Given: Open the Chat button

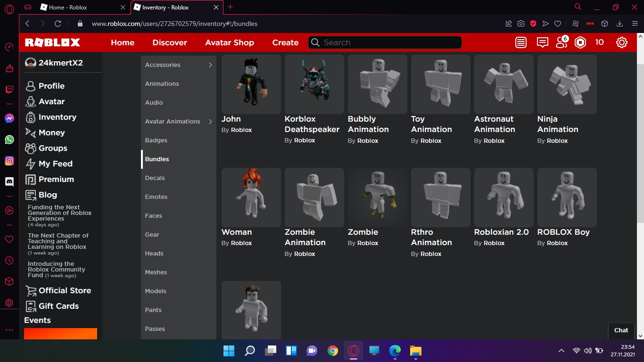Looking at the screenshot, I should [621, 330].
